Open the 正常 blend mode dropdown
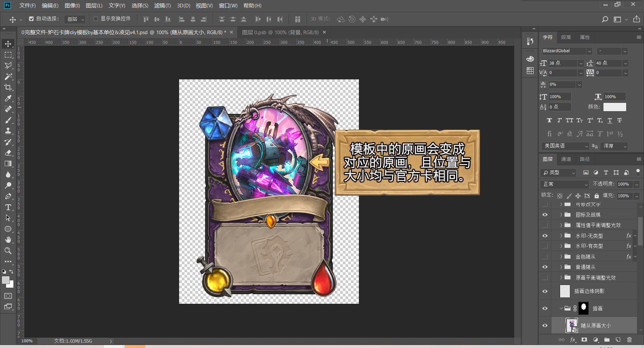 565,184
